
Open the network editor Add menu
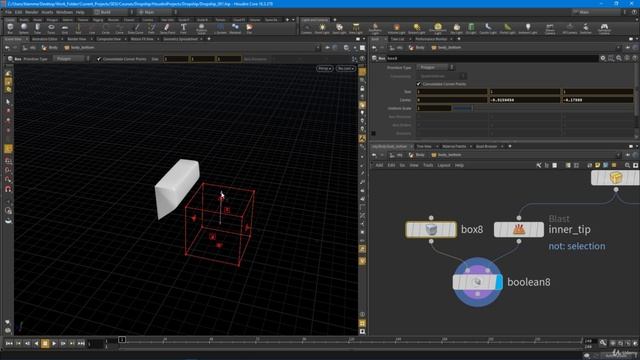[x=379, y=165]
